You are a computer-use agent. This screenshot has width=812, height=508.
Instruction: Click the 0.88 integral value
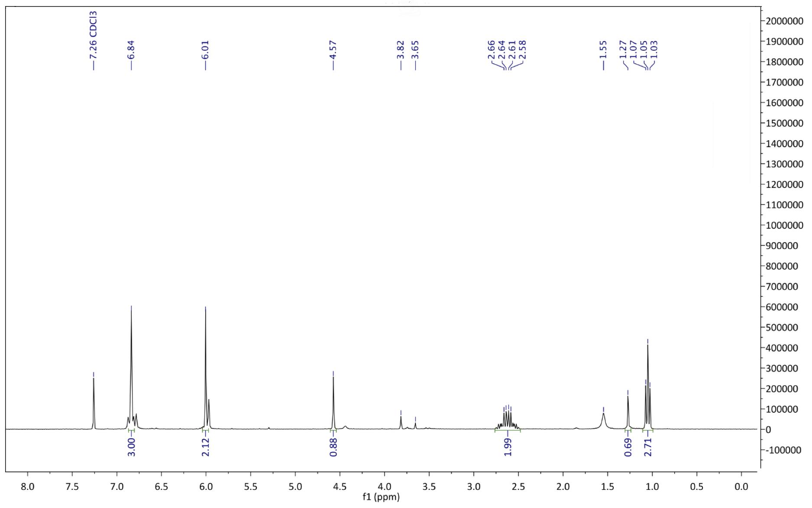(x=333, y=447)
